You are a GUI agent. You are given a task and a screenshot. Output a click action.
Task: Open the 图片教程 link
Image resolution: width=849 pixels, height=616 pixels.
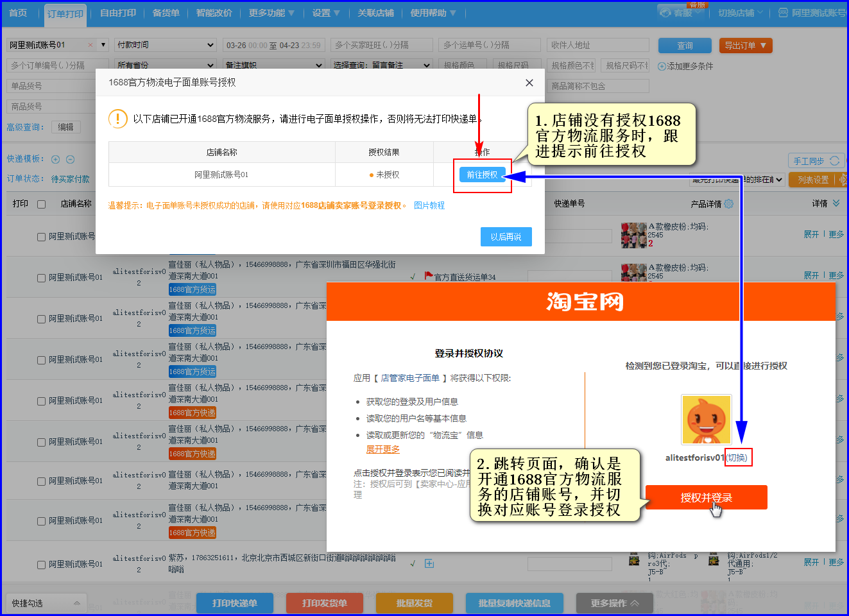coord(429,205)
